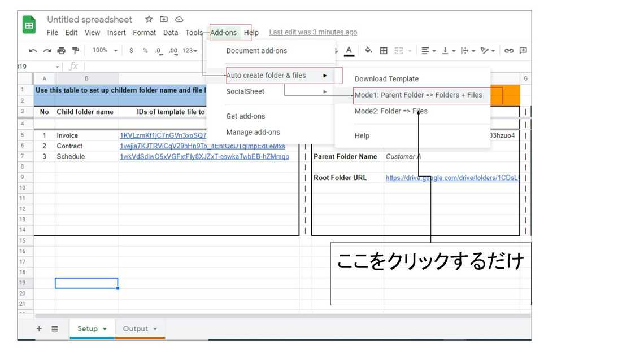Viewport: 644px width, 351px height.
Task: Star the Untitled spreadsheet
Action: (149, 19)
